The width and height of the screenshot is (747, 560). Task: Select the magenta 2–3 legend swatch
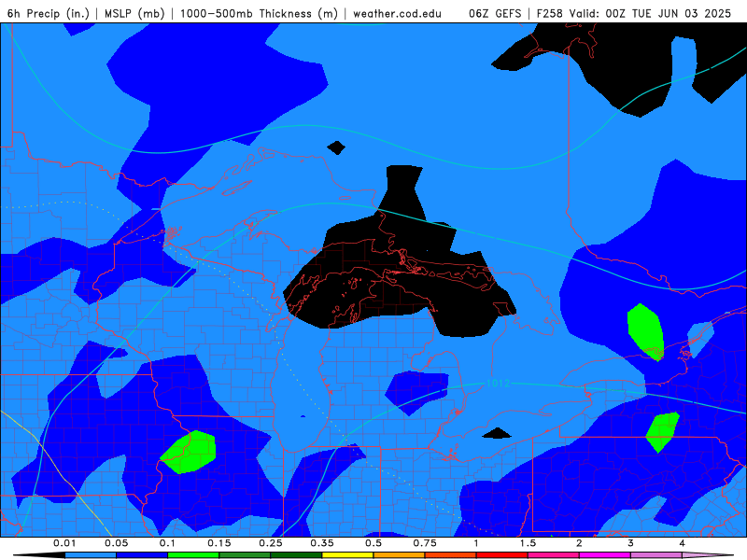click(x=605, y=555)
